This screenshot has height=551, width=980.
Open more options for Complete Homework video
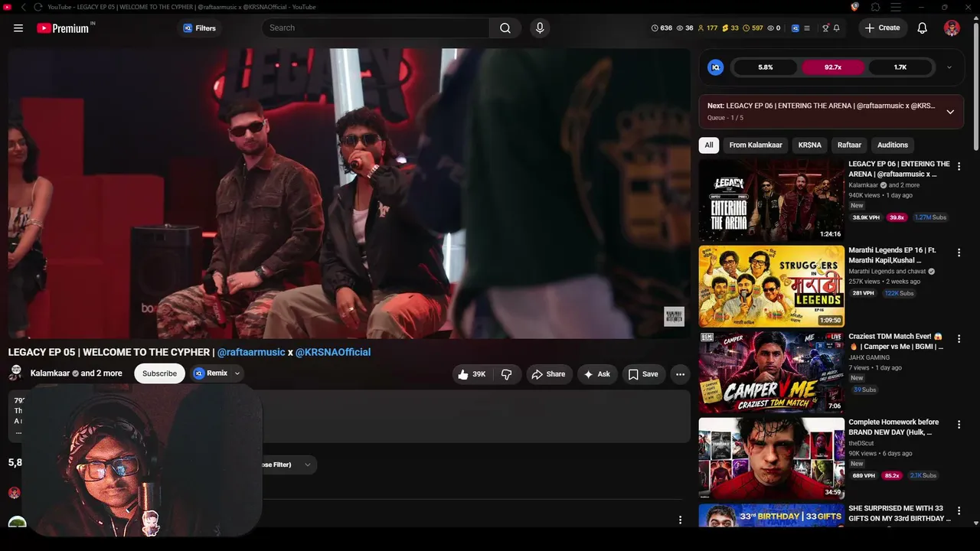[959, 425]
